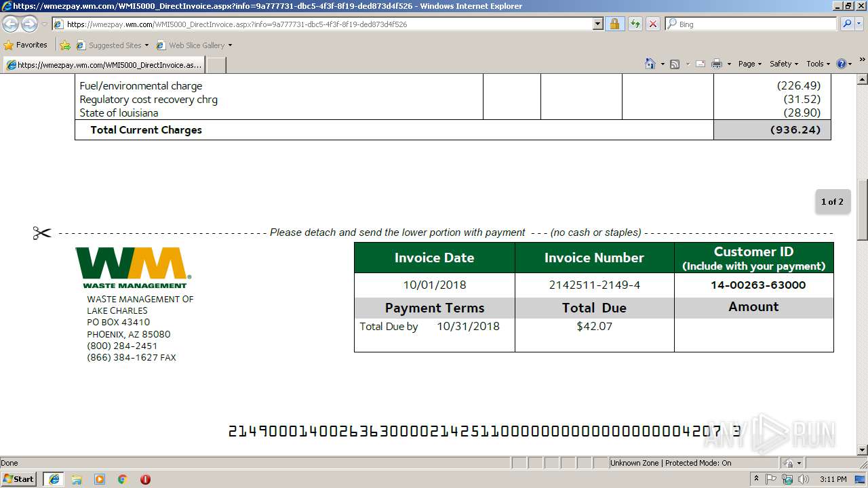Click the 1 of 2 page indicator

click(832, 201)
